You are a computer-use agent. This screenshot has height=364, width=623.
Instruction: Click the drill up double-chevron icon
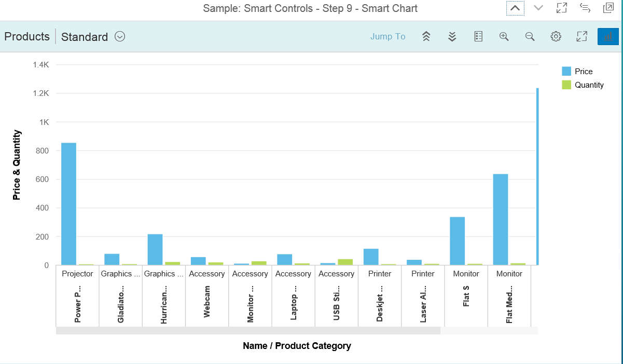pyautogui.click(x=426, y=36)
